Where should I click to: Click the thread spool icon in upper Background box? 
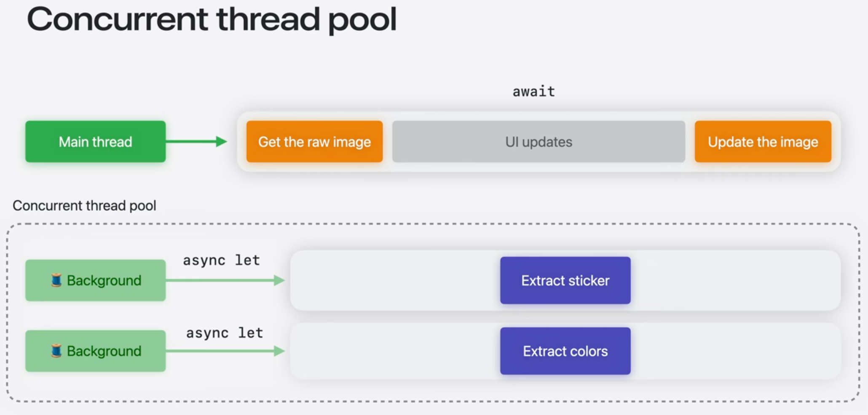[x=56, y=280]
